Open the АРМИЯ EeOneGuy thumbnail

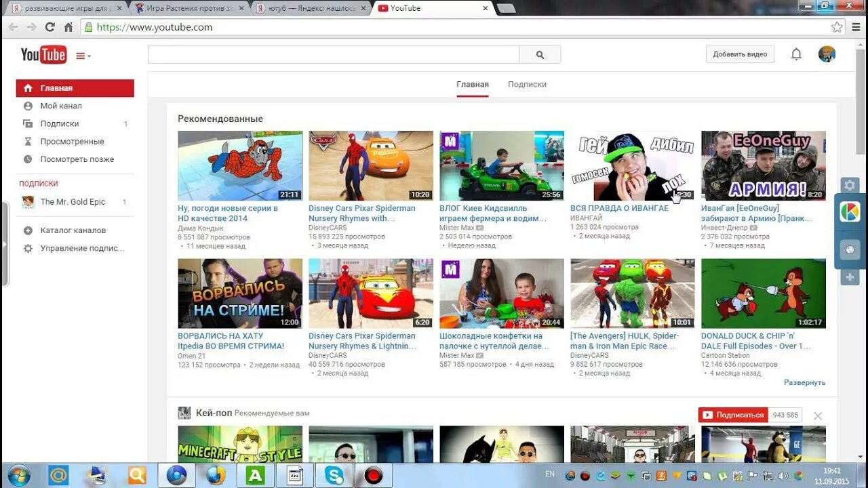click(x=764, y=166)
